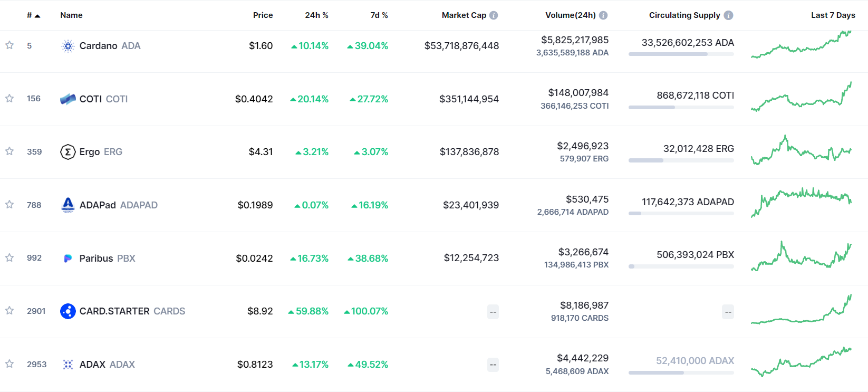868x392 pixels.
Task: Open ADAPad last 7 days chart
Action: point(801,203)
